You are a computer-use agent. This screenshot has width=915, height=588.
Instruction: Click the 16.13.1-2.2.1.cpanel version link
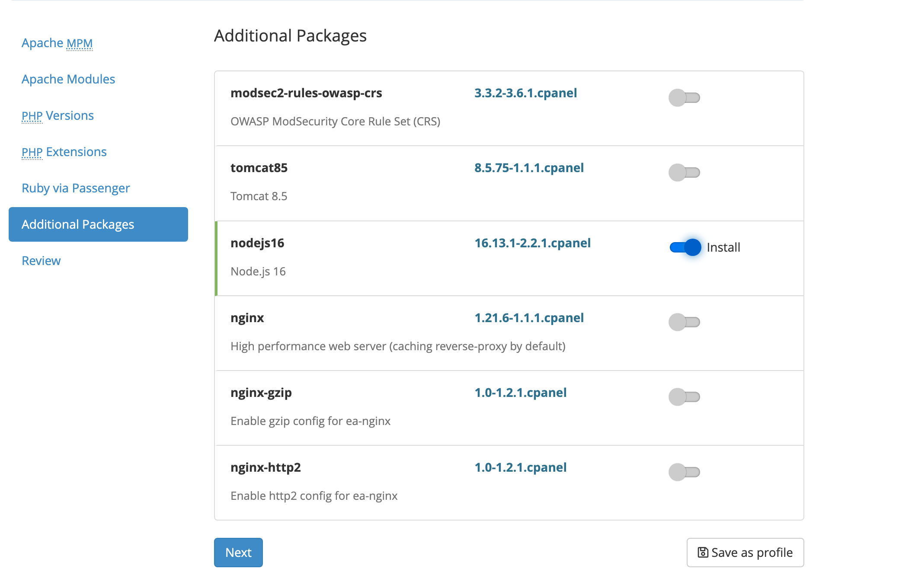coord(532,243)
